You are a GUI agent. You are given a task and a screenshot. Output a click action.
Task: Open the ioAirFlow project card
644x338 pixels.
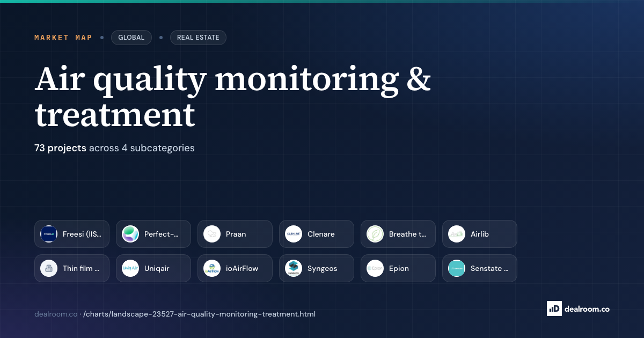[x=235, y=268]
